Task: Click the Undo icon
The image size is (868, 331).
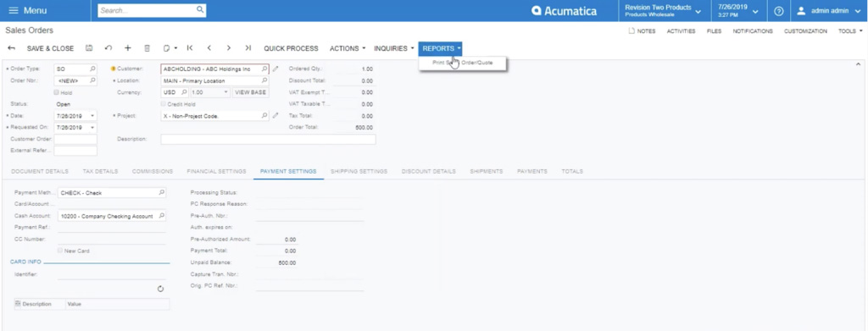Action: click(108, 48)
